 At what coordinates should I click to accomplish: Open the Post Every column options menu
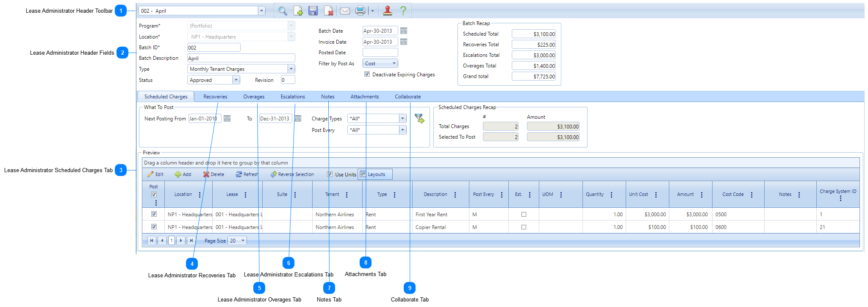(502, 195)
